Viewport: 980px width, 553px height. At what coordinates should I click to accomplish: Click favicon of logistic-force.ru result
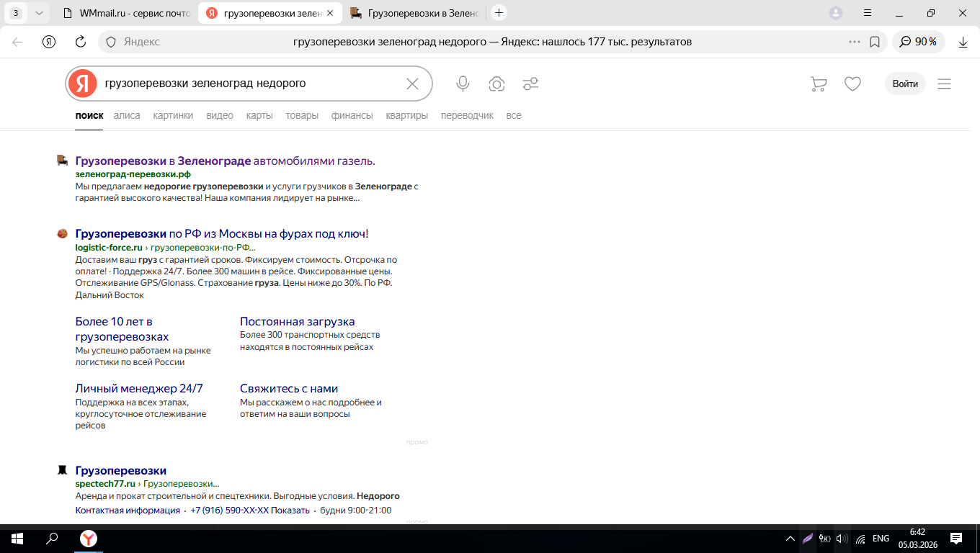pos(63,234)
